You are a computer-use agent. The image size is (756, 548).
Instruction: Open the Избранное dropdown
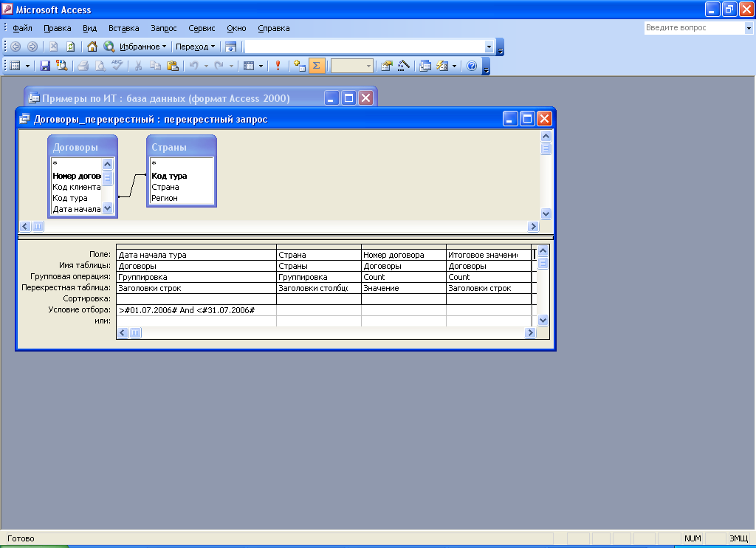pos(142,47)
